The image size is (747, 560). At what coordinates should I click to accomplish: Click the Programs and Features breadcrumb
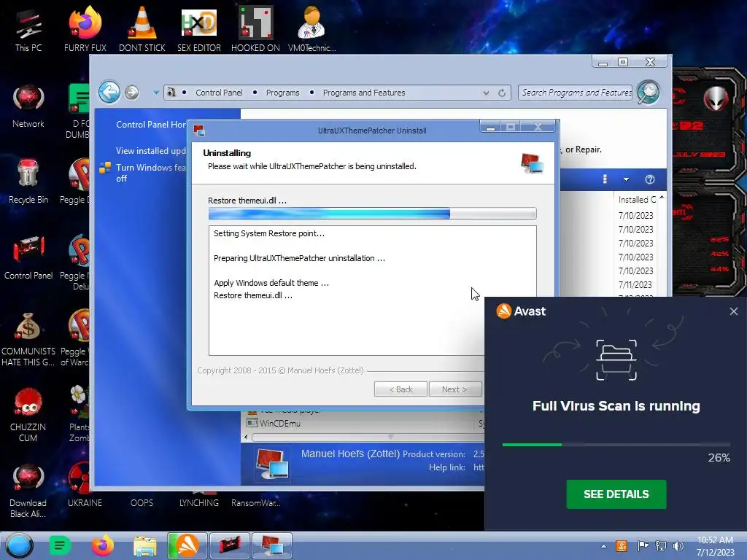pyautogui.click(x=364, y=93)
